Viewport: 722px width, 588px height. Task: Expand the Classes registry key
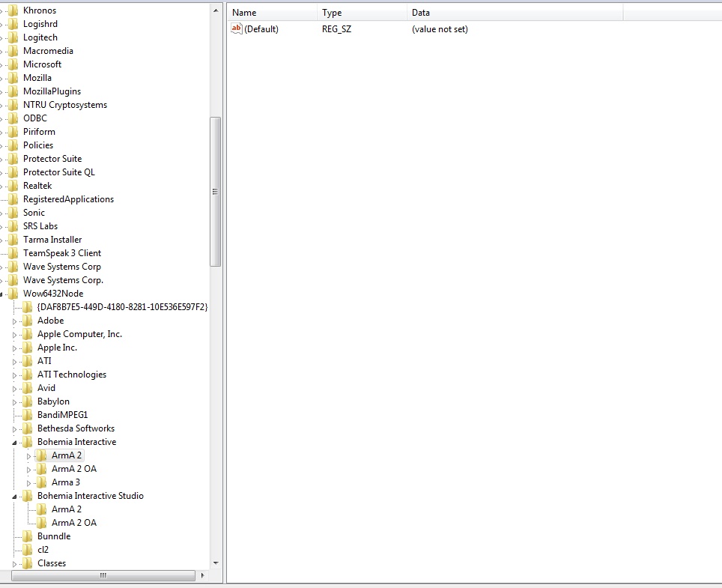tap(14, 563)
